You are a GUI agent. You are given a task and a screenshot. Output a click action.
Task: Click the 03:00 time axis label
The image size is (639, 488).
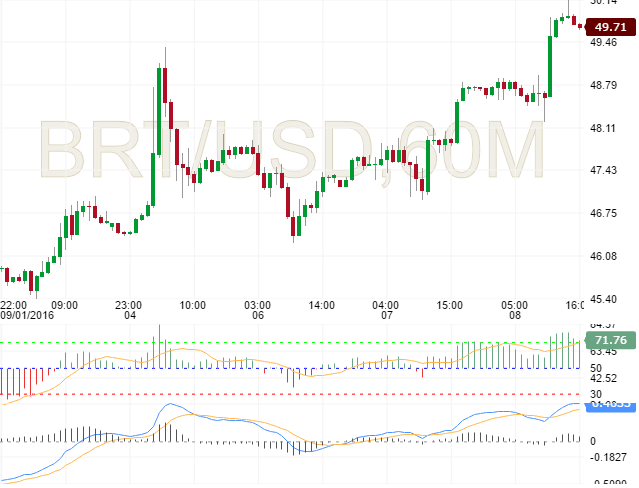click(x=258, y=304)
